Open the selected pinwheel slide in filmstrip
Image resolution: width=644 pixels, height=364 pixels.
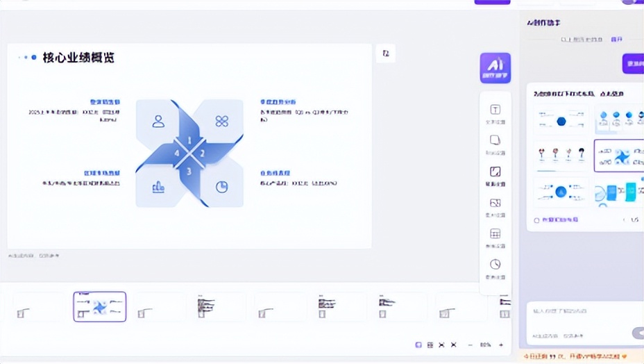point(100,307)
